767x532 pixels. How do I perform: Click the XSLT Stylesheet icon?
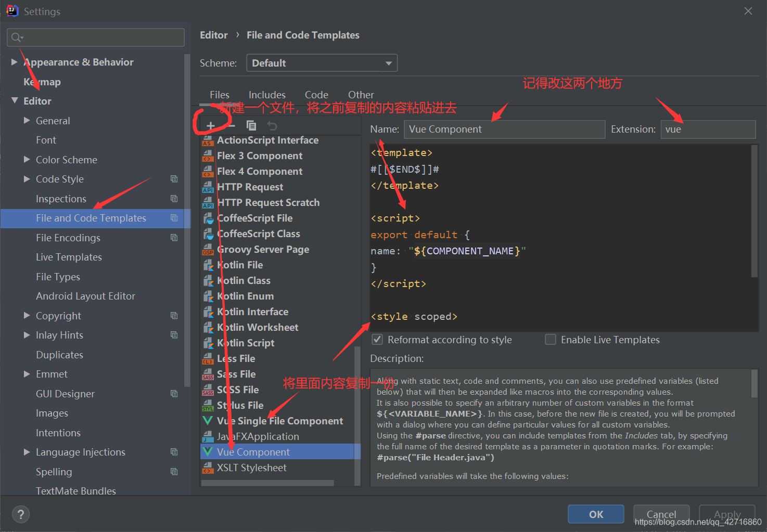pos(208,468)
